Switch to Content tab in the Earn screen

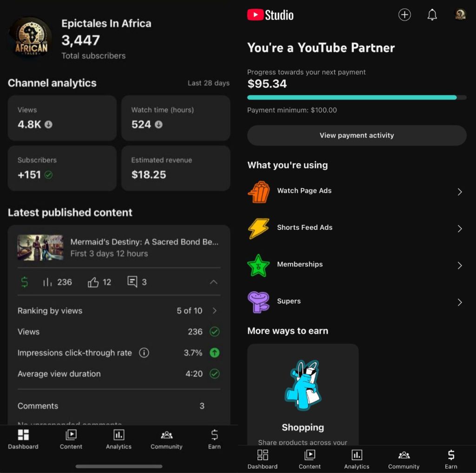click(310, 460)
